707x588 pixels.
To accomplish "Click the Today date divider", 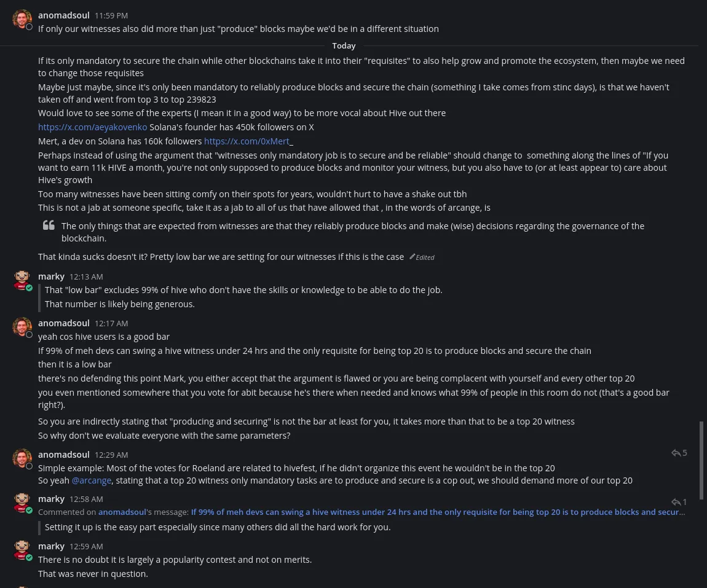I will [344, 46].
